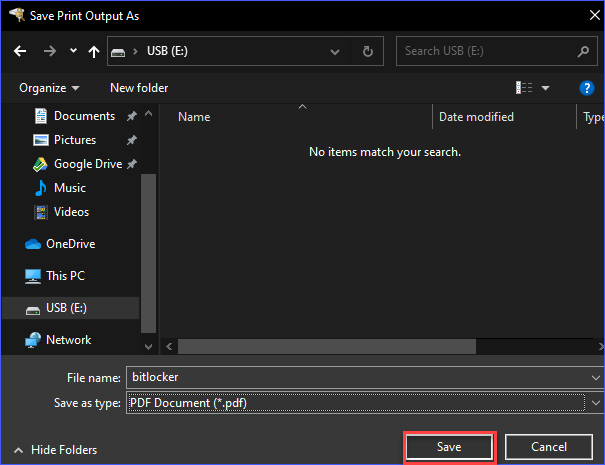
Task: Cancel the save dialog
Action: point(549,447)
